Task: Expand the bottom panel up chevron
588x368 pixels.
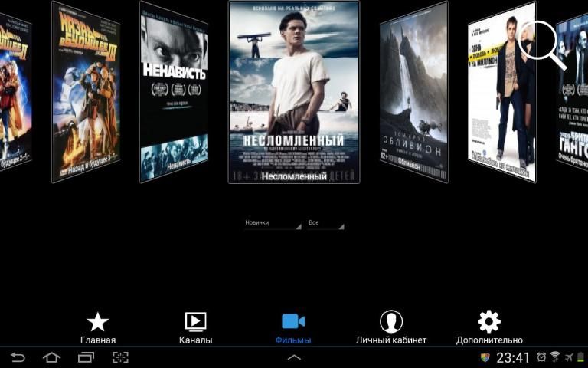Action: click(294, 357)
